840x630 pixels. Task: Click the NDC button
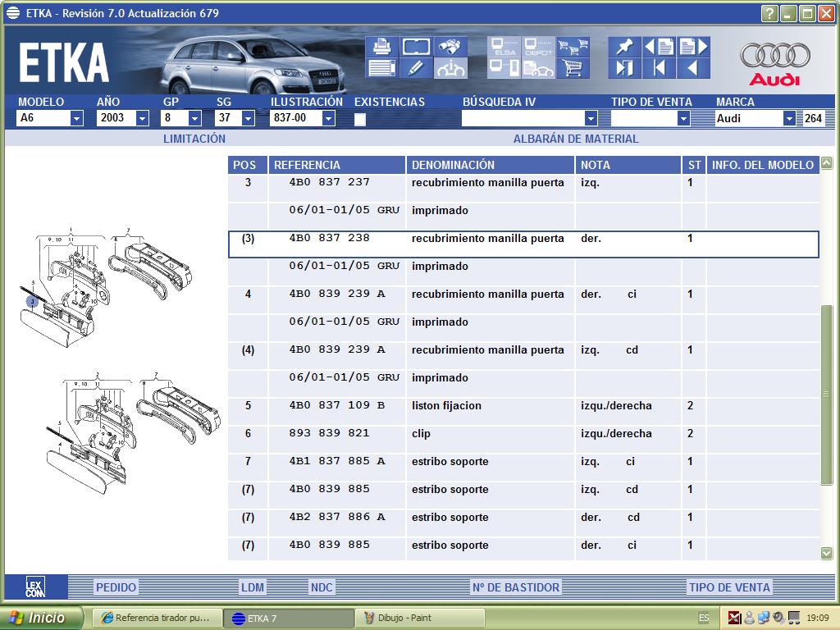coord(322,587)
